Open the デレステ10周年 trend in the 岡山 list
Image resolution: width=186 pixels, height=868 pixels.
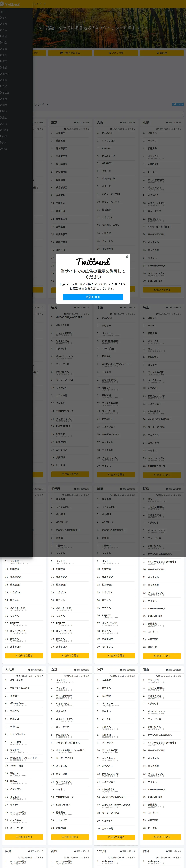[156, 688]
